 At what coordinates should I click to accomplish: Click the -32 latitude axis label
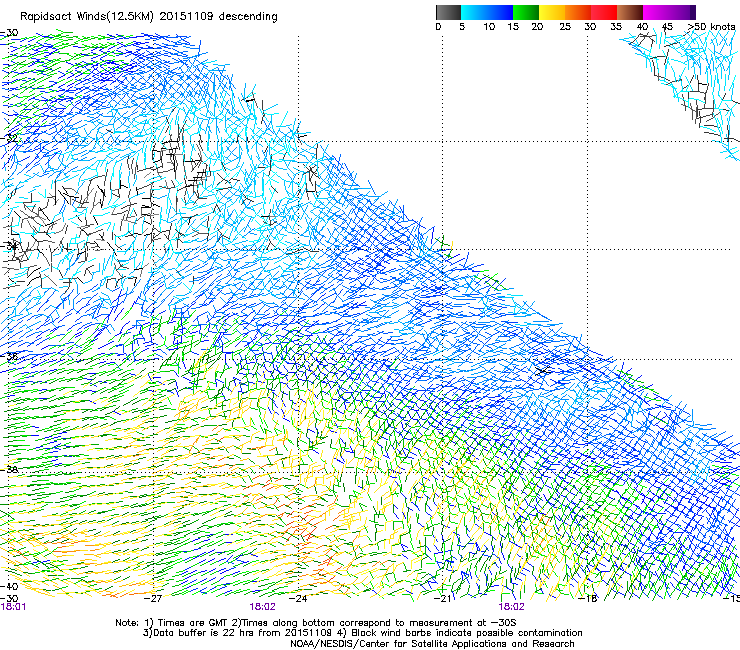(10, 139)
